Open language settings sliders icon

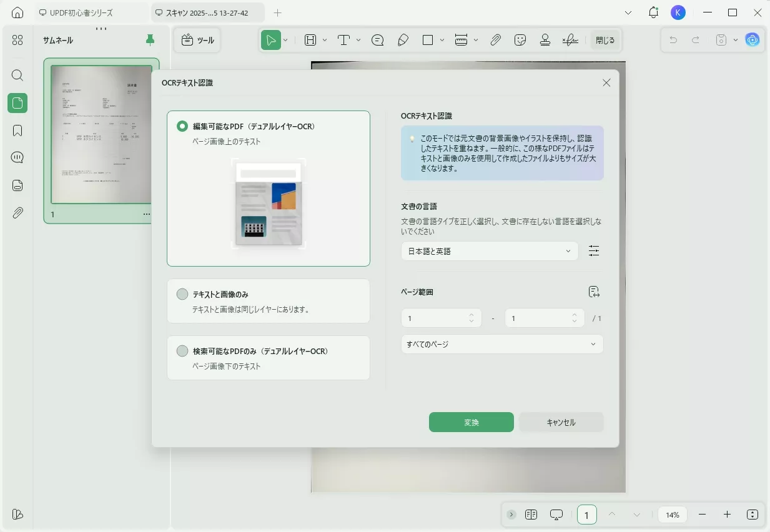pos(594,251)
